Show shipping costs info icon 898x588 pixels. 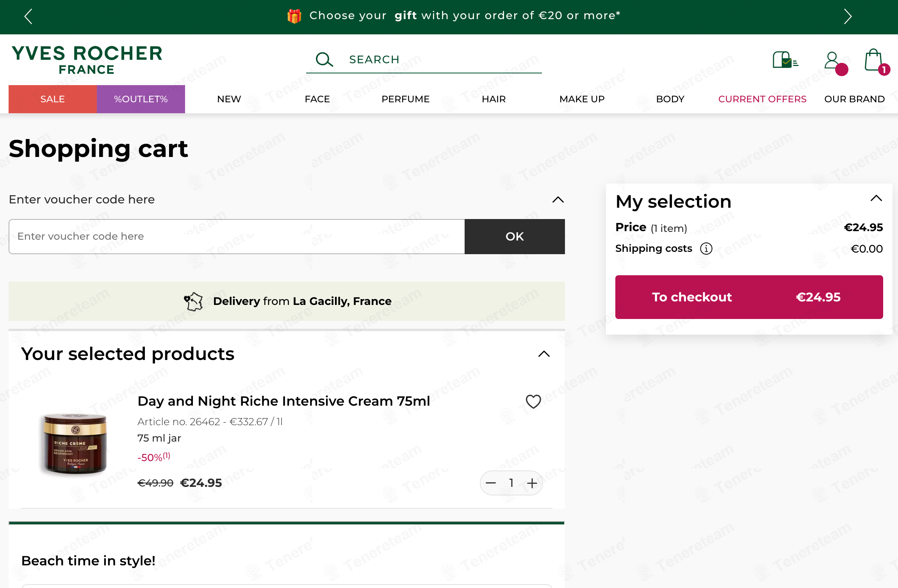706,249
